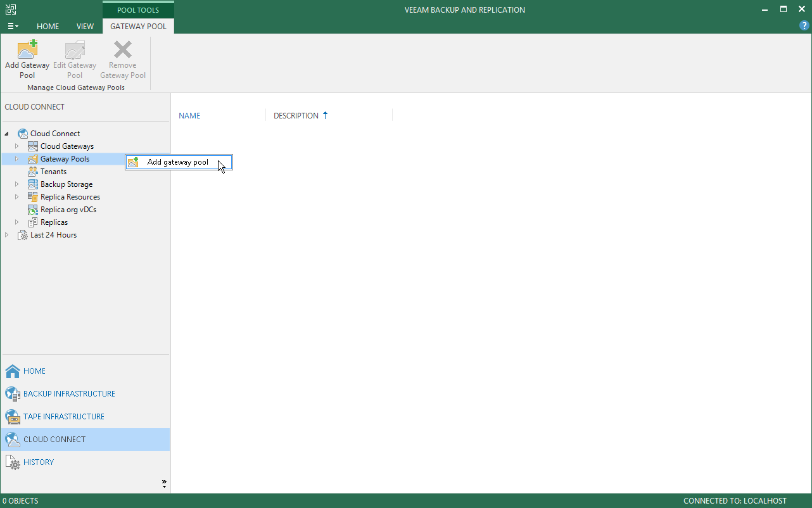Viewport: 812px width, 508px height.
Task: Click the "CONNECTED TO: LOCALHOST" status text
Action: (x=735, y=501)
